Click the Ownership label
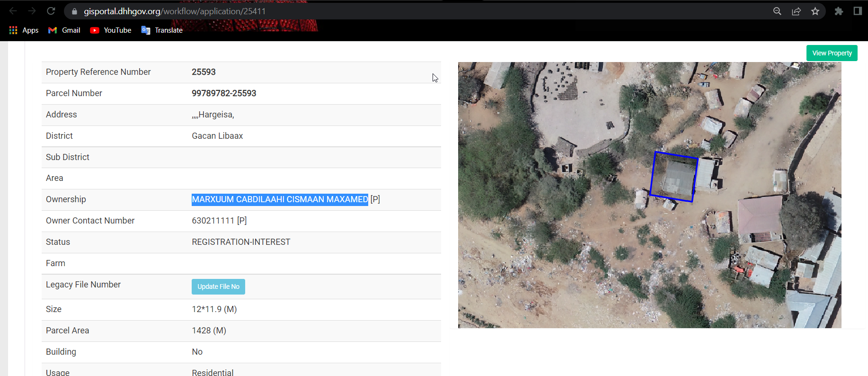868x376 pixels. (66, 199)
